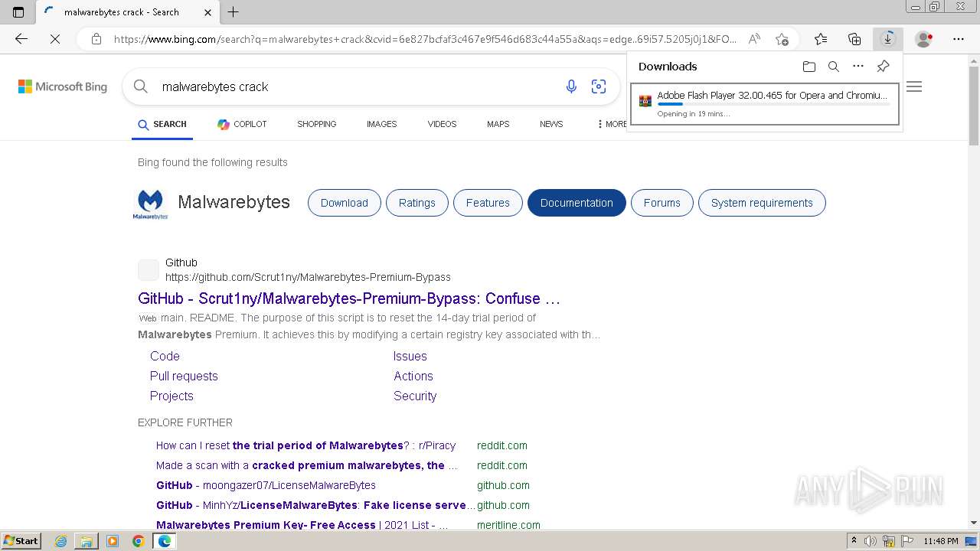Click the github.com Scrut1ny result URL
The image size is (980, 551).
308,277
